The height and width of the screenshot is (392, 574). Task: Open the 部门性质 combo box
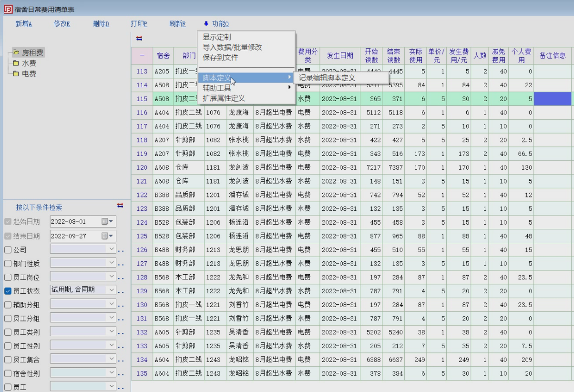(112, 263)
